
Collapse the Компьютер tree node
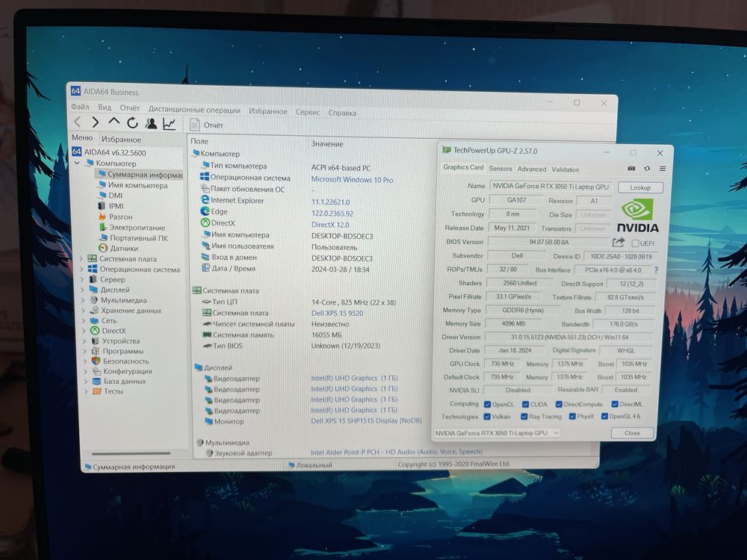[77, 163]
